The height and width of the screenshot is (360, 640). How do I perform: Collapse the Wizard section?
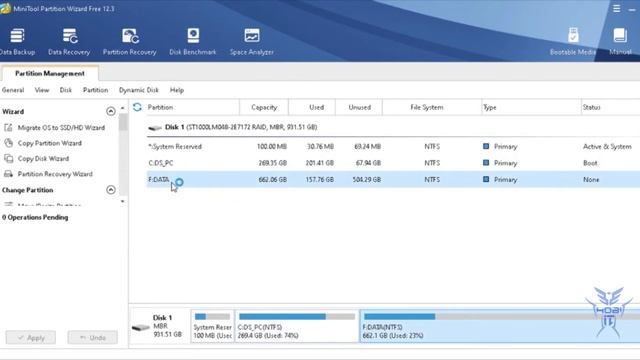click(111, 111)
